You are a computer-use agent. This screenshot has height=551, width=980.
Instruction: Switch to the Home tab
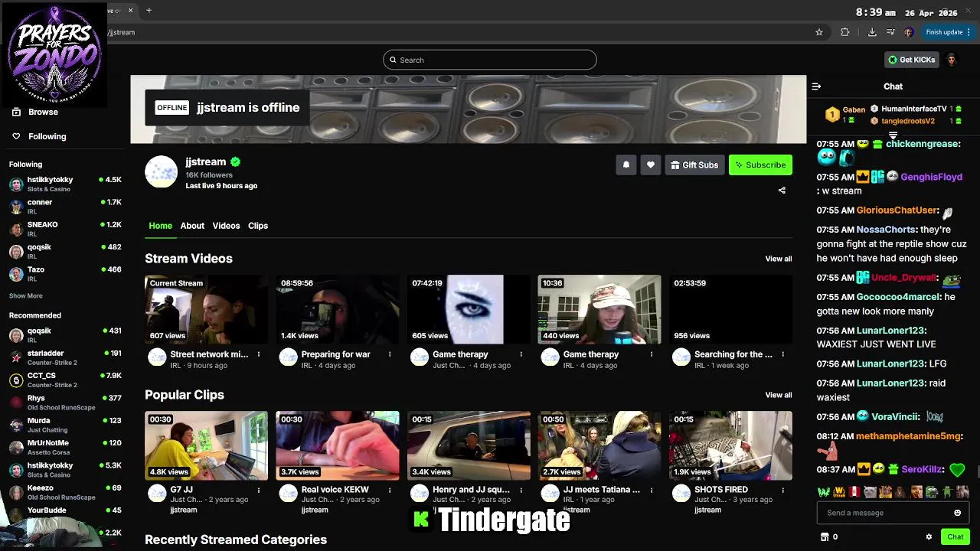(160, 226)
